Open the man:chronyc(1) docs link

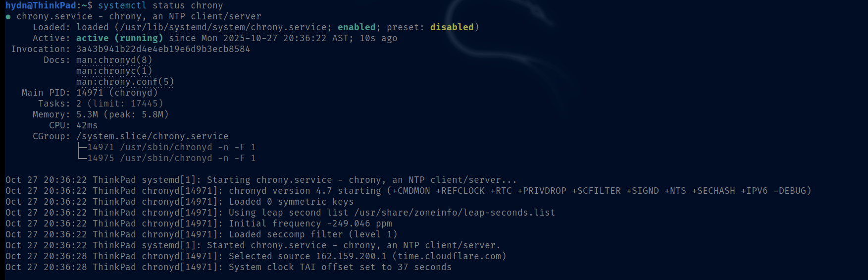point(114,71)
